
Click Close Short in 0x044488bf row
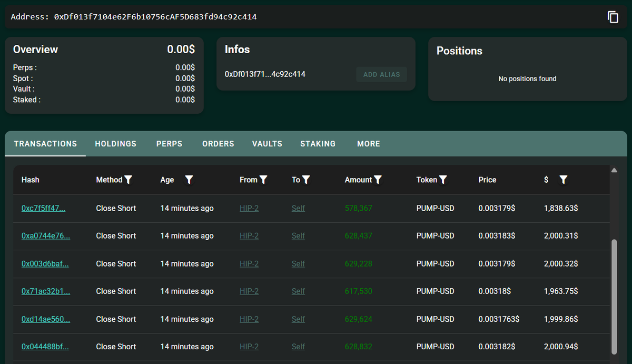click(116, 346)
